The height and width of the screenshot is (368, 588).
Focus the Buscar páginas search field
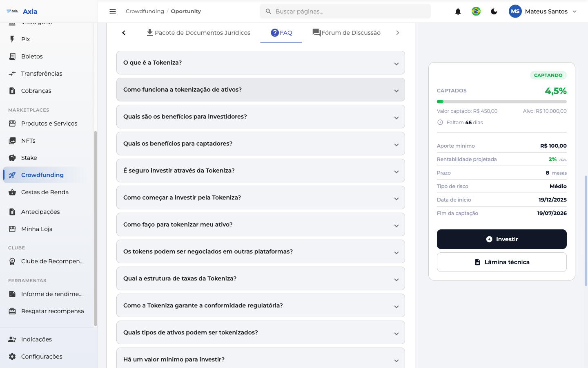(x=345, y=11)
